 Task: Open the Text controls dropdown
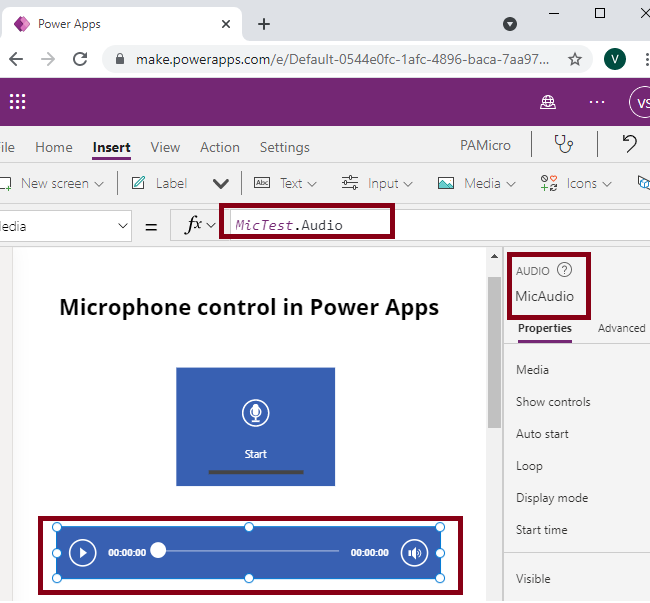[285, 183]
